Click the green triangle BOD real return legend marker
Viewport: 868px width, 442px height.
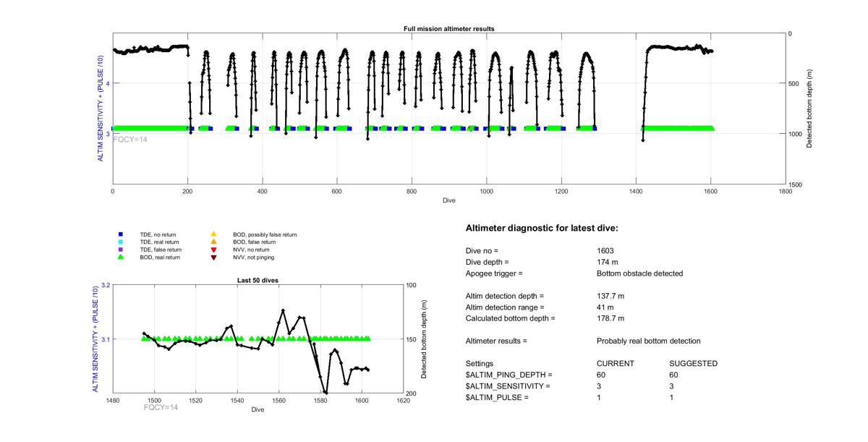[121, 257]
